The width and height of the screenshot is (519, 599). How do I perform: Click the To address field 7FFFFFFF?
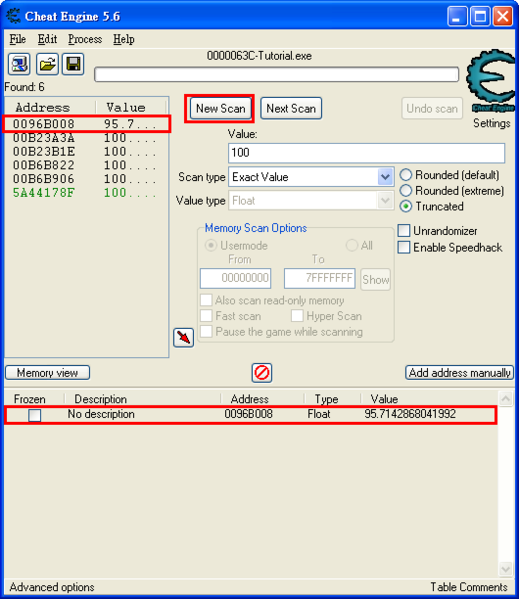pos(320,278)
